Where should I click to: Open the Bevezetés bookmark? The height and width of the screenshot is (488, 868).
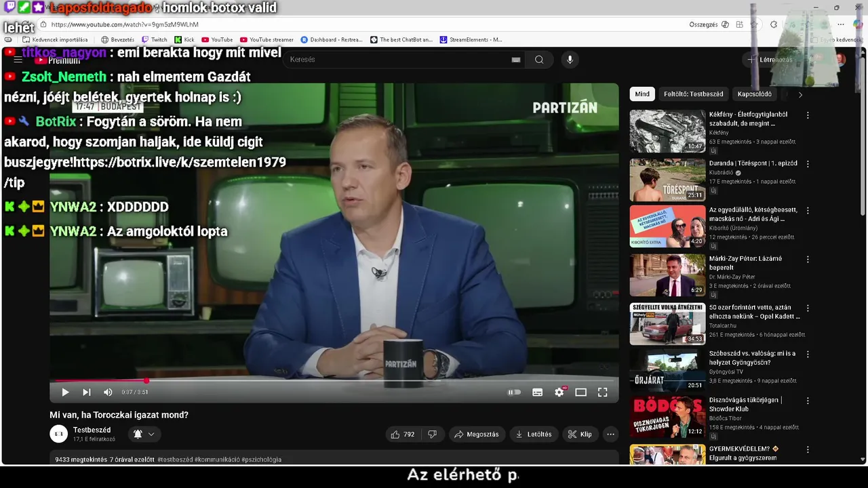tap(117, 40)
